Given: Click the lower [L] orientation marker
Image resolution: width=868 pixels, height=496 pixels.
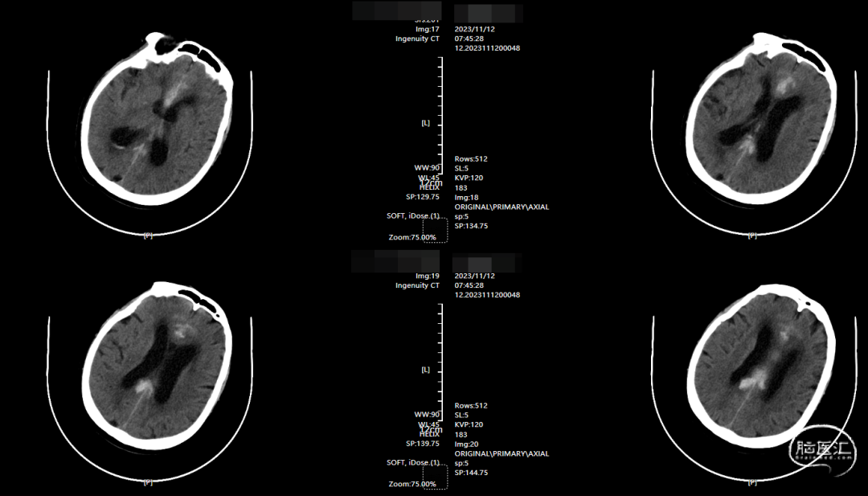Looking at the screenshot, I should [x=425, y=370].
